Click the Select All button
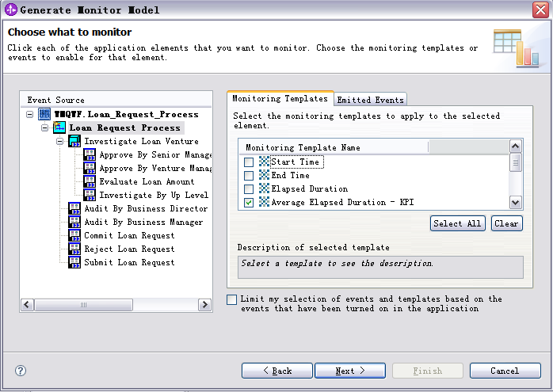 coord(457,223)
